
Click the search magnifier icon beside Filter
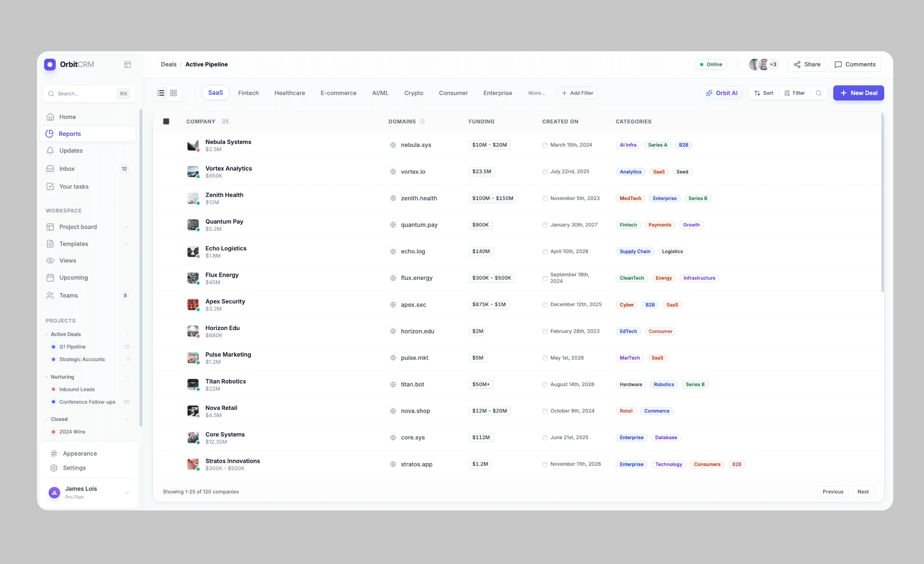pyautogui.click(x=819, y=93)
